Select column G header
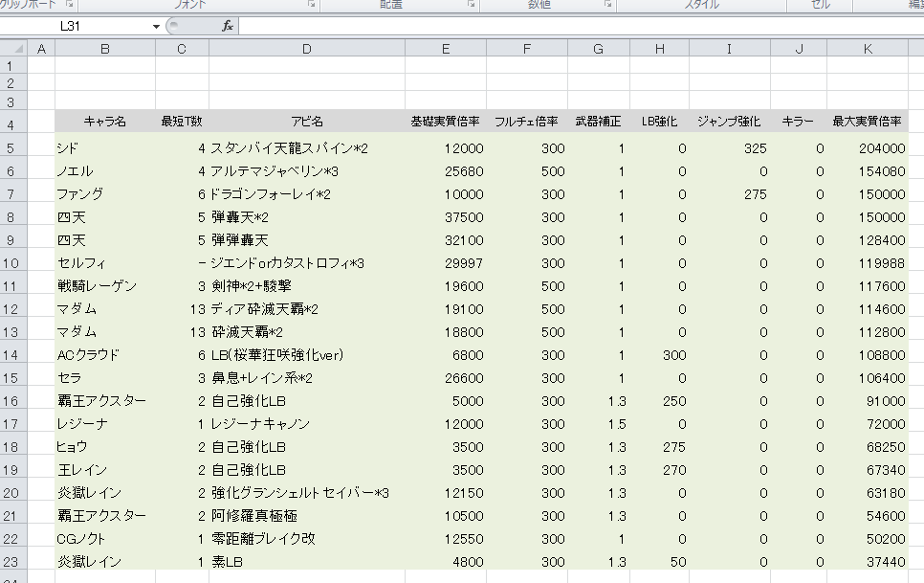This screenshot has height=583, width=924. (x=599, y=50)
